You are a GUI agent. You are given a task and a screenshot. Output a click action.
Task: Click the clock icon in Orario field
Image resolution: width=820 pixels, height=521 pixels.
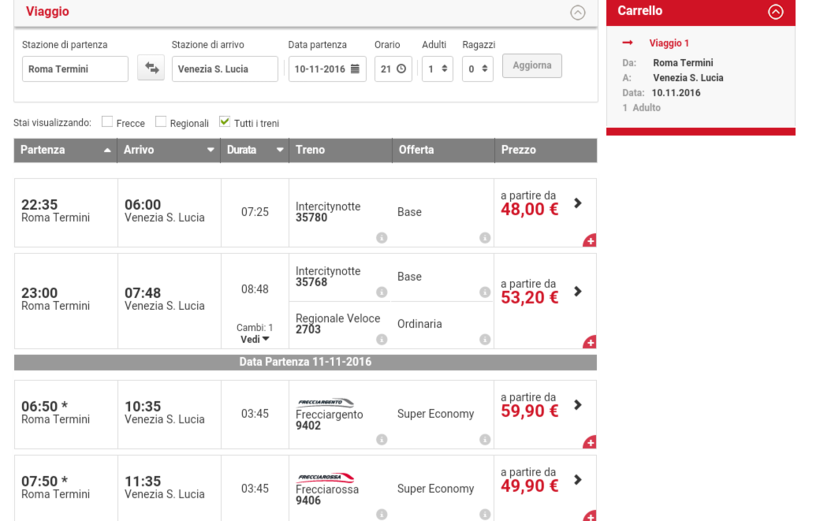click(x=401, y=69)
